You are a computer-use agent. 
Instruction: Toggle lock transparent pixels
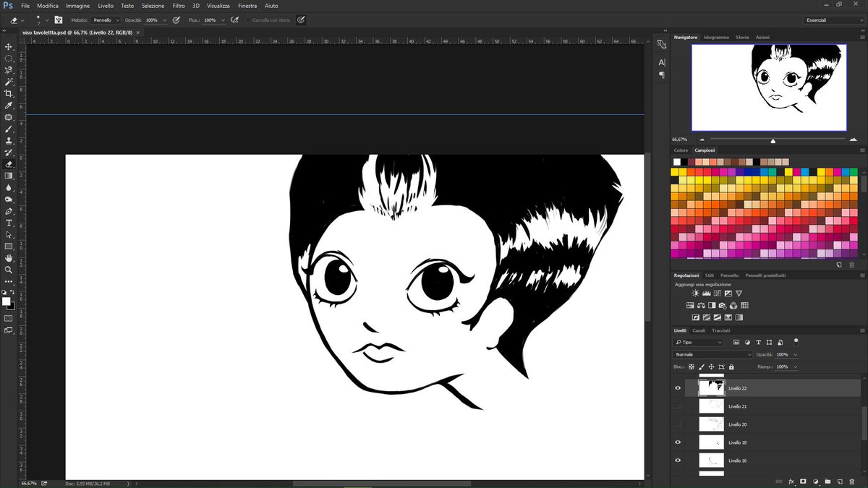692,367
